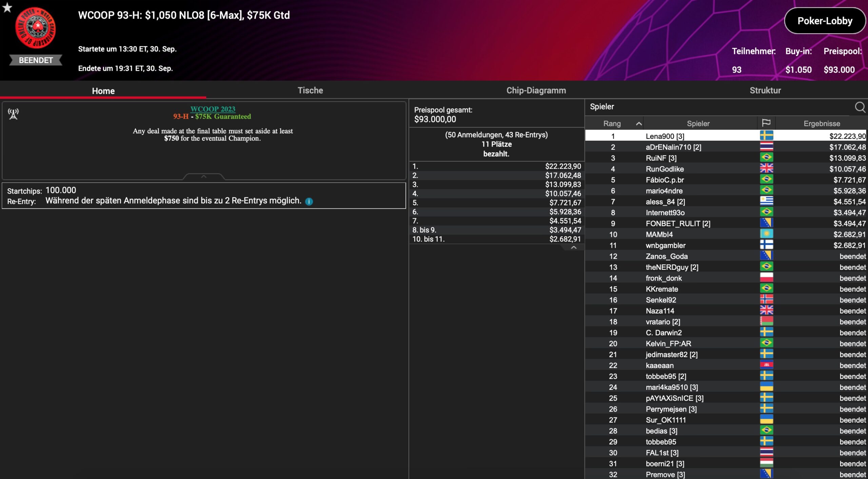Sort by Spieler column header
Screen dimensions: 868x479
698,123
